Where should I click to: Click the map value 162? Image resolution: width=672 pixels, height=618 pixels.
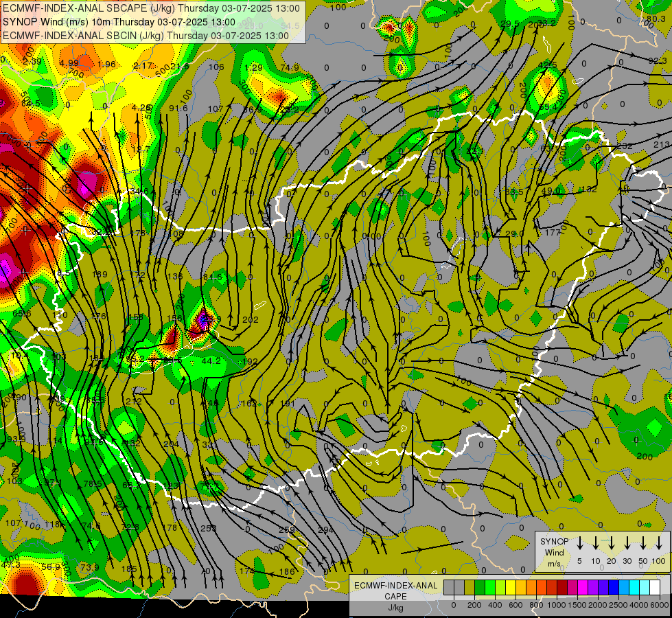click(249, 403)
